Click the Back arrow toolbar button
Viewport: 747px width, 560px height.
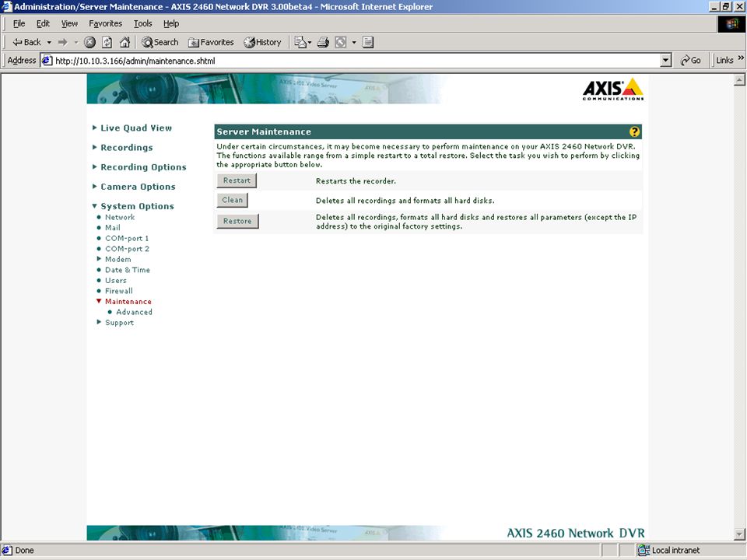26,42
